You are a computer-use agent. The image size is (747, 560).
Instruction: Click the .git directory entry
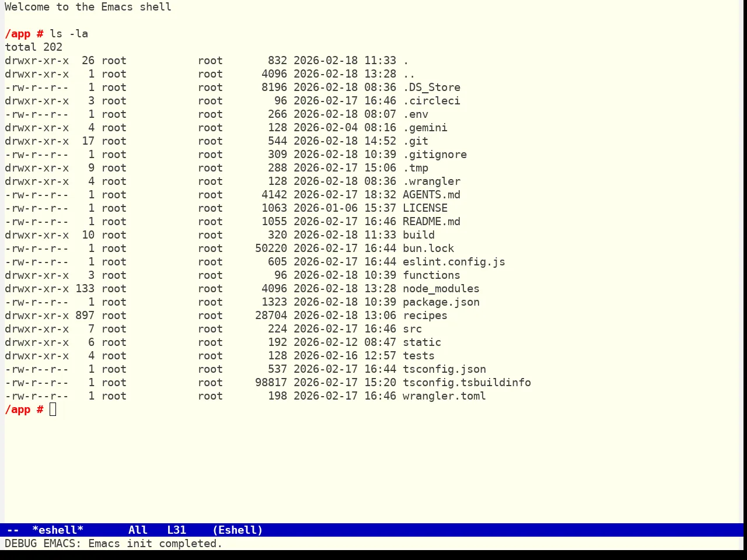click(416, 141)
